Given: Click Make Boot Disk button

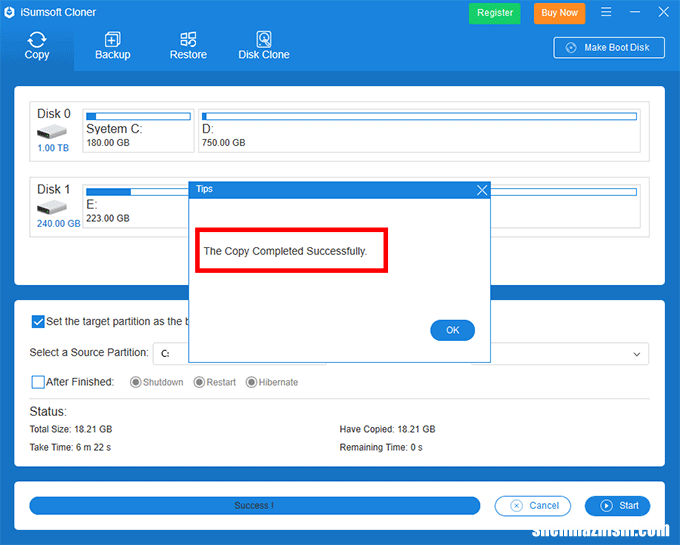Looking at the screenshot, I should click(609, 48).
